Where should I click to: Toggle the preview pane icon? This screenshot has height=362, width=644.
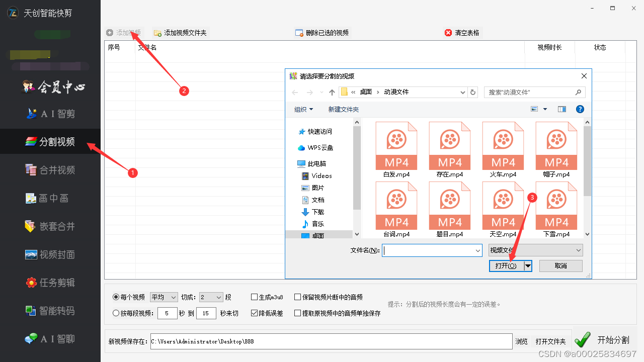pyautogui.click(x=562, y=109)
